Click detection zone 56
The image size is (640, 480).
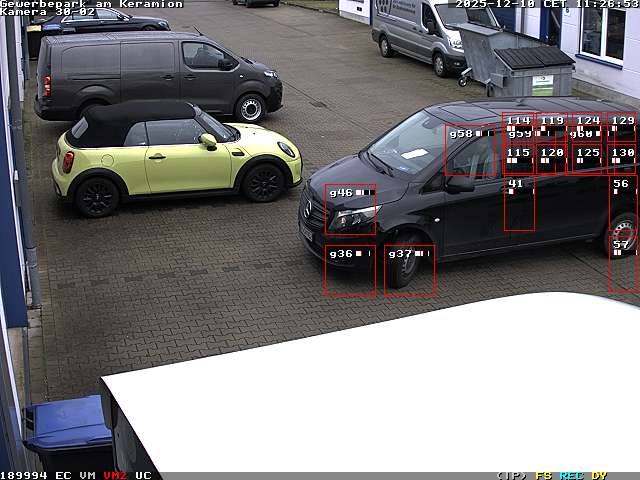coord(622,203)
